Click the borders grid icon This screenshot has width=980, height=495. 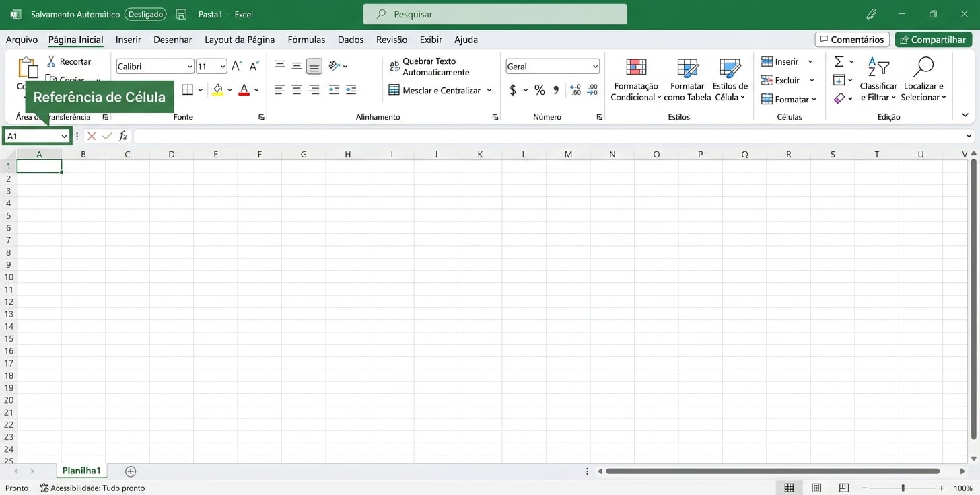click(x=188, y=89)
